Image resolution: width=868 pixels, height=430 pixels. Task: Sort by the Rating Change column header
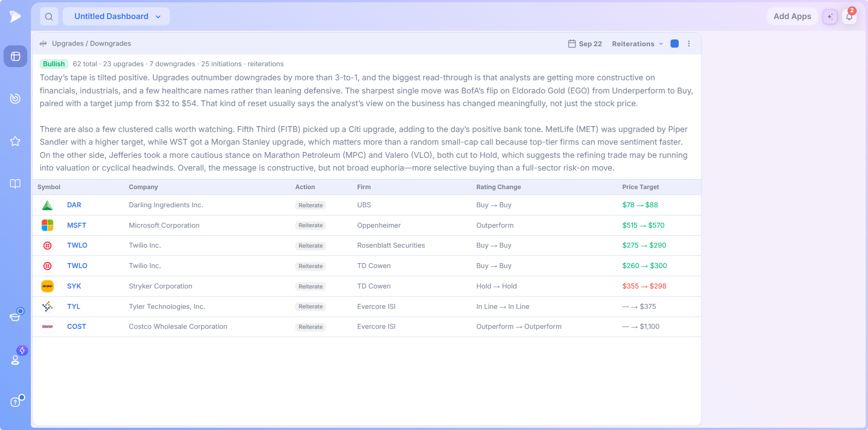(x=498, y=187)
